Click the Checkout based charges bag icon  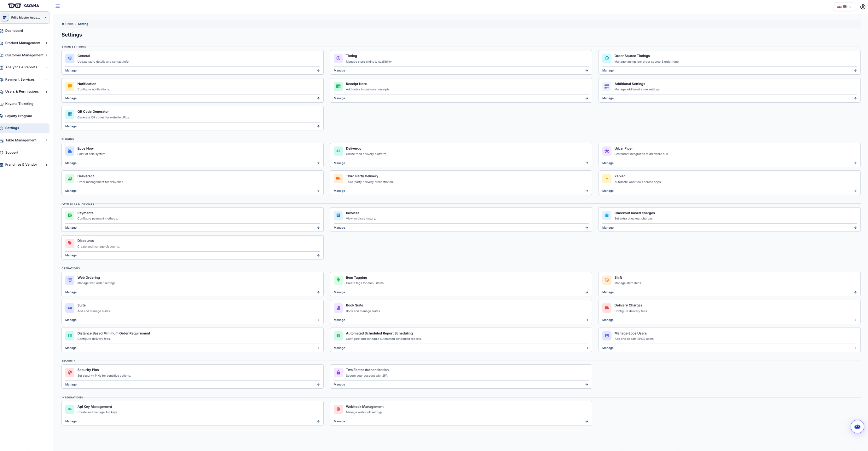607,215
